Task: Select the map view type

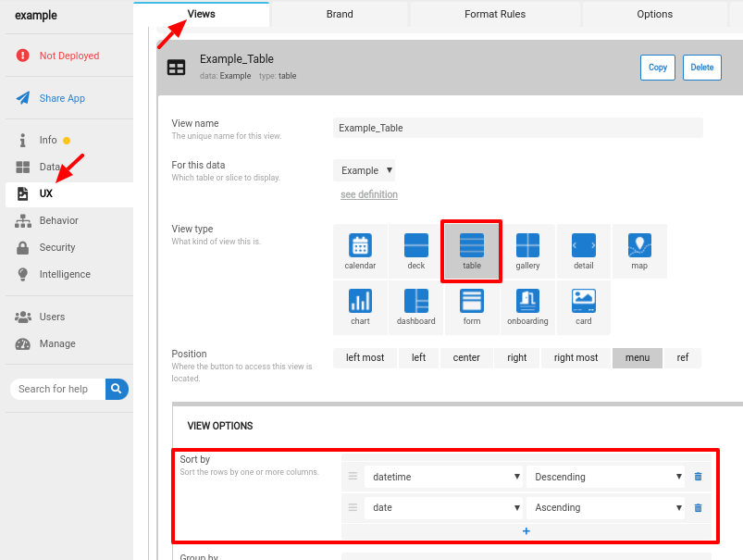Action: click(x=639, y=252)
